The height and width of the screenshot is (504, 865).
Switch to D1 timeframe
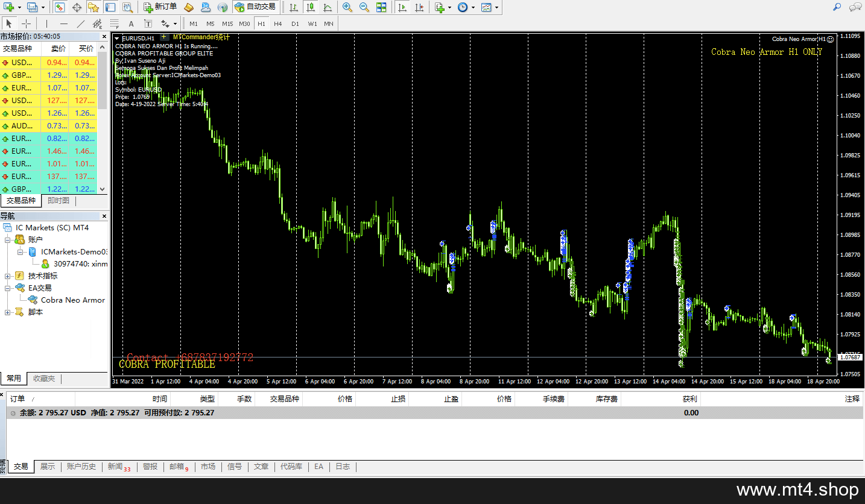(x=295, y=24)
